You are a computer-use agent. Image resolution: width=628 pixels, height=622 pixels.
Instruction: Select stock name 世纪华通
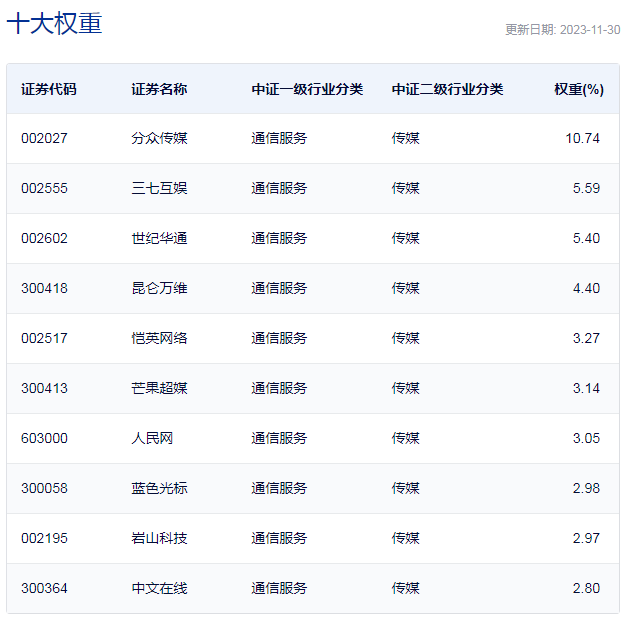click(159, 238)
